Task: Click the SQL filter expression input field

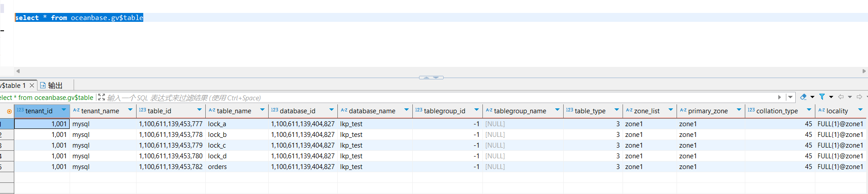Action: 402,98
